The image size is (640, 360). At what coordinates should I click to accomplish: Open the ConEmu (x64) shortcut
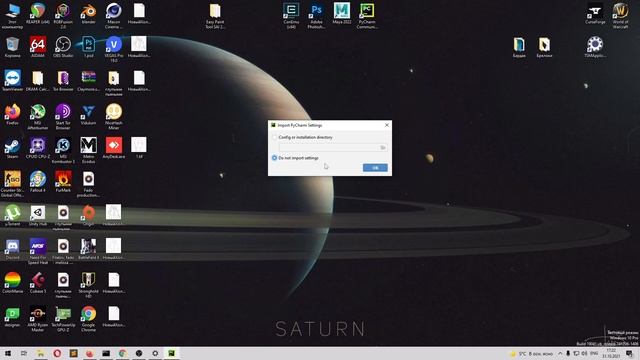(x=291, y=16)
